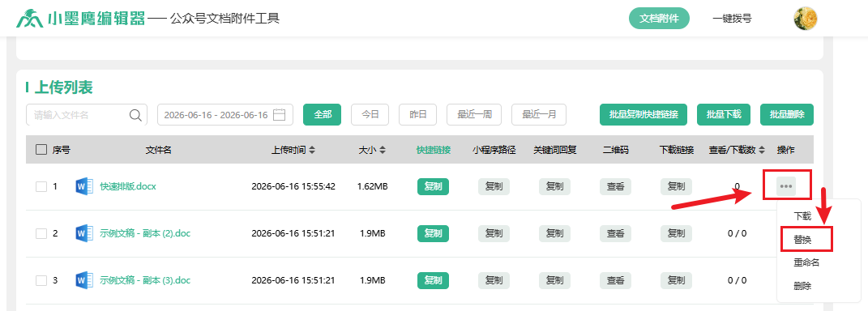Click the 1.62MB size cell
The height and width of the screenshot is (311, 868).
373,186
